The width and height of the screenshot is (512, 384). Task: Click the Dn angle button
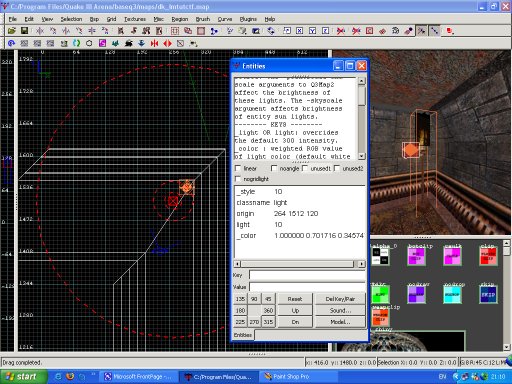(295, 322)
